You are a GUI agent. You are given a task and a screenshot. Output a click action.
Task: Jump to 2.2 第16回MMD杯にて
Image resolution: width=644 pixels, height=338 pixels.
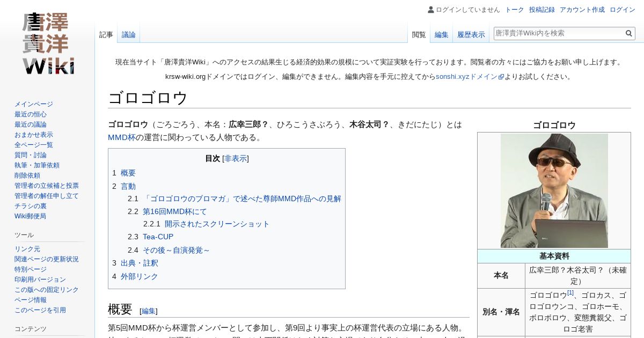tap(167, 211)
